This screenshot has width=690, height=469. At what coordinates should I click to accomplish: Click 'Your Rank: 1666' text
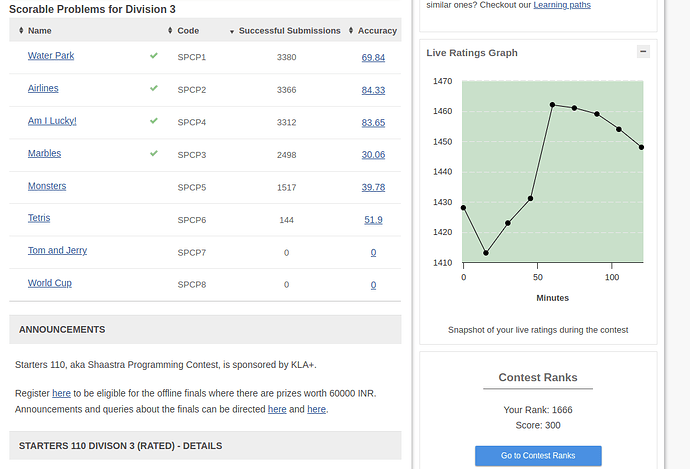click(538, 410)
